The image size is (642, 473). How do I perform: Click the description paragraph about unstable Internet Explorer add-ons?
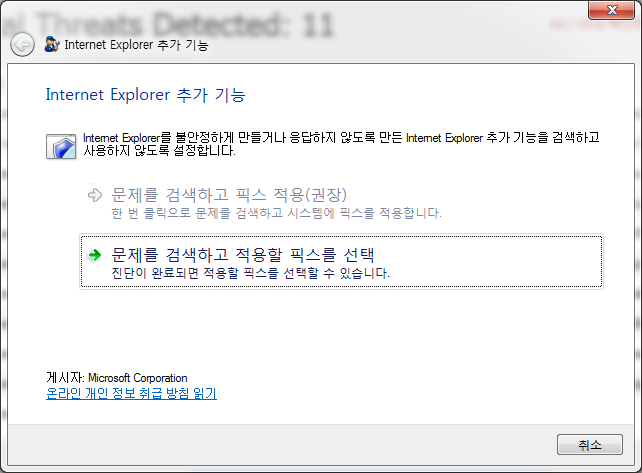(341, 144)
